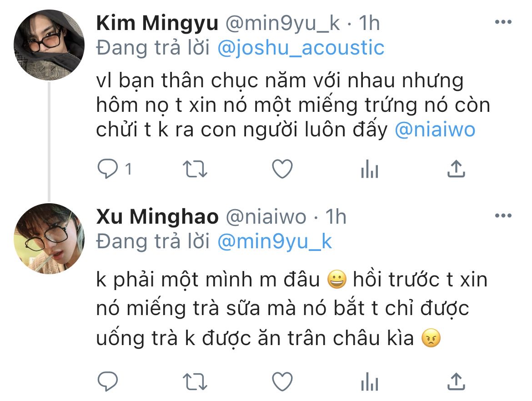Retweet Kim Mingyu's tweet
The width and height of the screenshot is (532, 401).
pyautogui.click(x=195, y=169)
